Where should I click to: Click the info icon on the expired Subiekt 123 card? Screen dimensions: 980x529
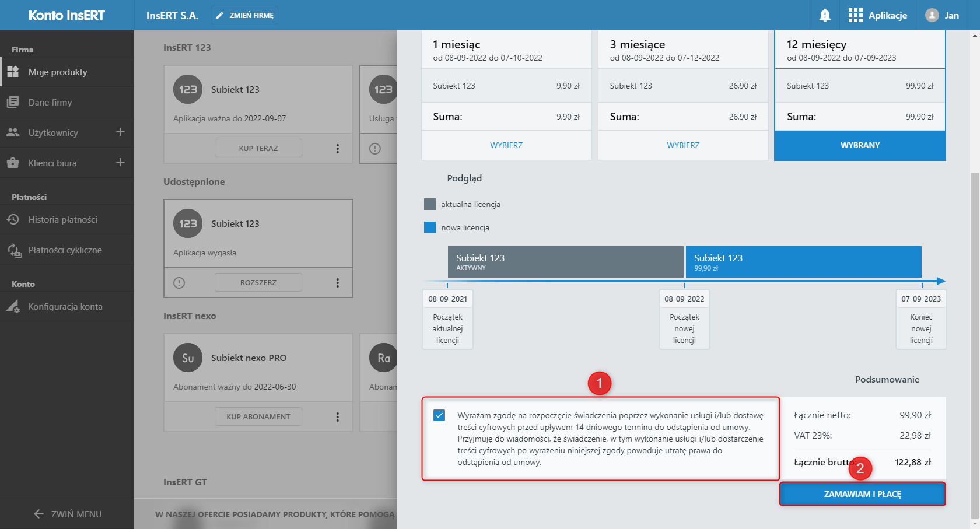pyautogui.click(x=179, y=283)
